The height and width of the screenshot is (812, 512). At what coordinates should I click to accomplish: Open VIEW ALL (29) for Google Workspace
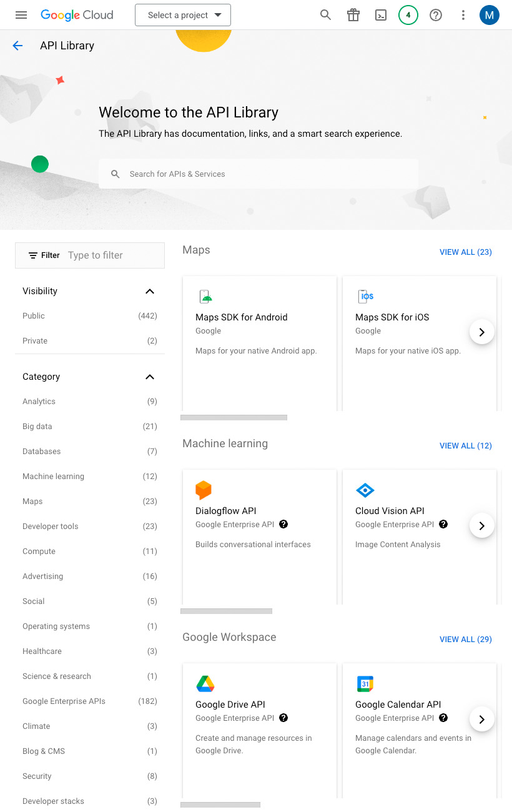[466, 640]
